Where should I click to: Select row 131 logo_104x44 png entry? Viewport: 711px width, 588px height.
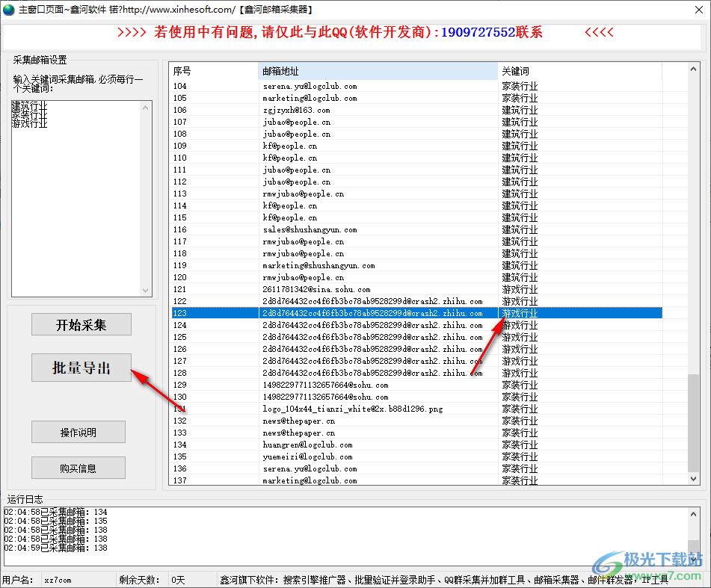coord(416,409)
